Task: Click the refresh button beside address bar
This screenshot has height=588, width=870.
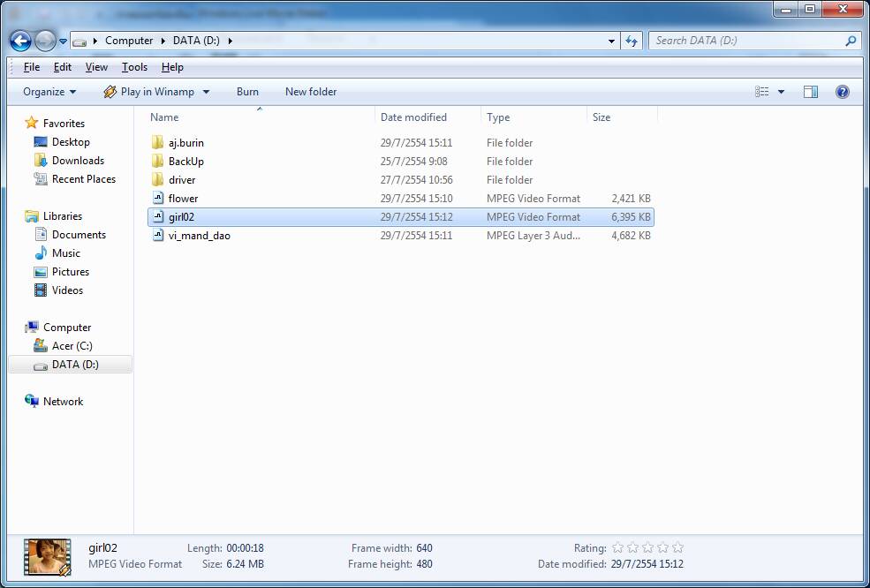Action: click(632, 41)
